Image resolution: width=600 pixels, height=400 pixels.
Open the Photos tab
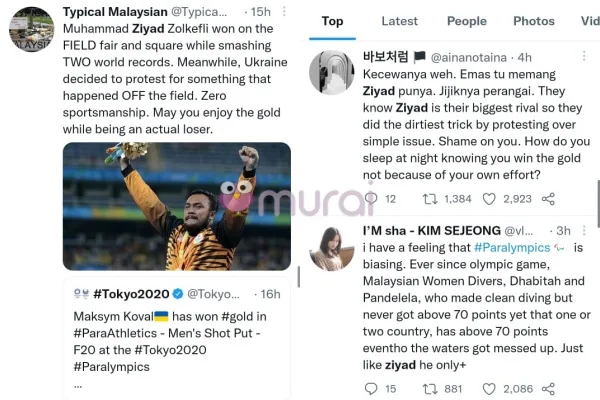(533, 21)
